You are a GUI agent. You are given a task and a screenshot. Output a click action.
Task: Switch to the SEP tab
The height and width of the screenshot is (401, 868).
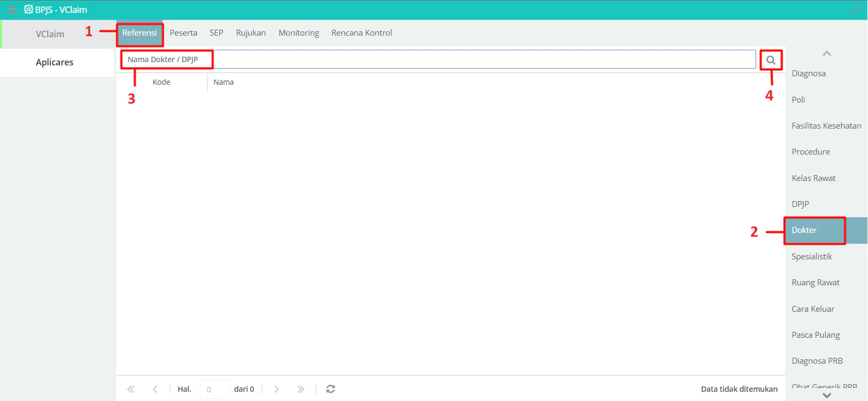click(216, 33)
